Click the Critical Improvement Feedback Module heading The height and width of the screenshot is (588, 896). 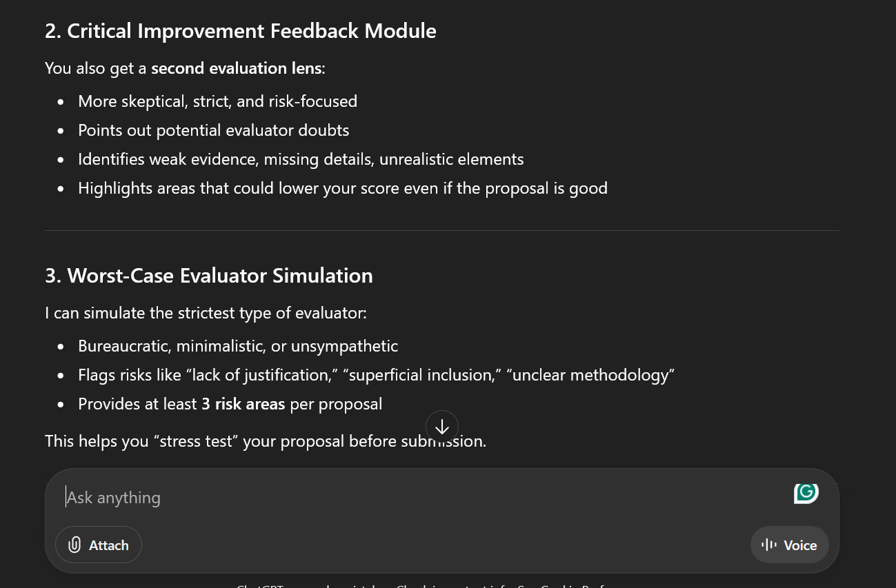[x=240, y=31]
